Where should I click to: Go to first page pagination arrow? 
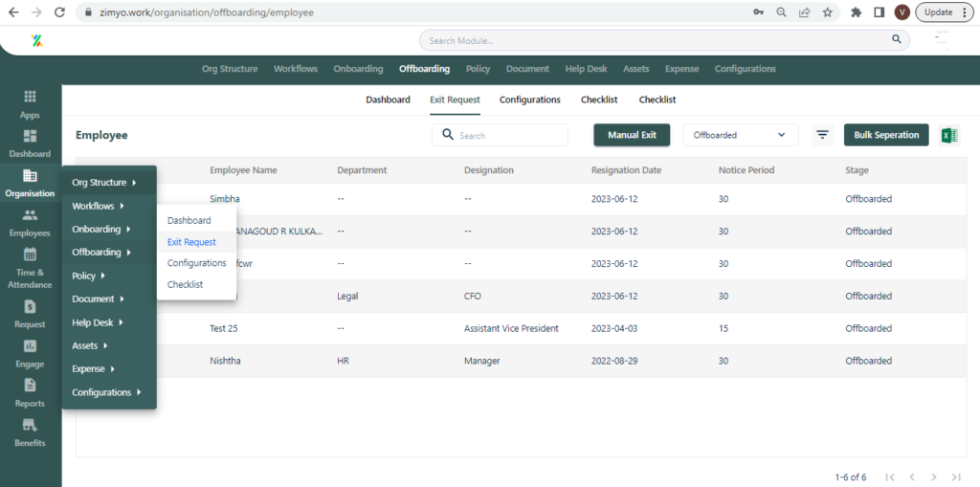[x=891, y=477]
